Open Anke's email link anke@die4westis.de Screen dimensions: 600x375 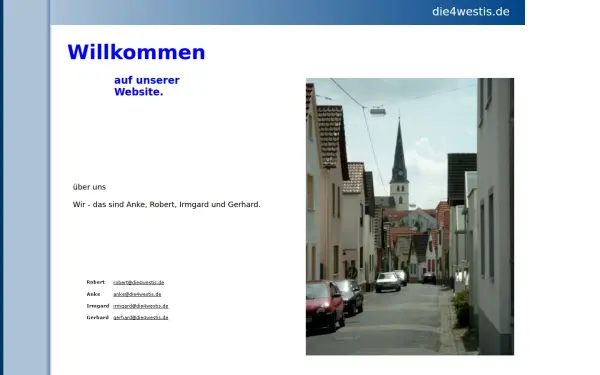pos(137,294)
